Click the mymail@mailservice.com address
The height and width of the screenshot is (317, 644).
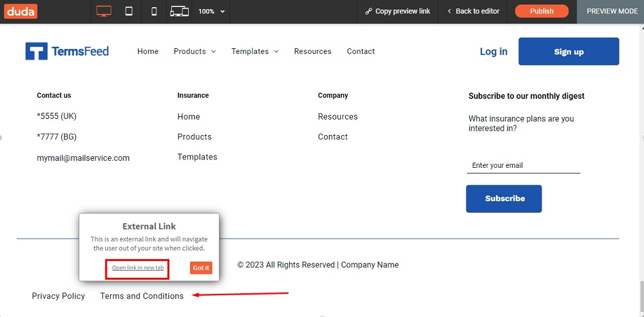click(x=83, y=158)
